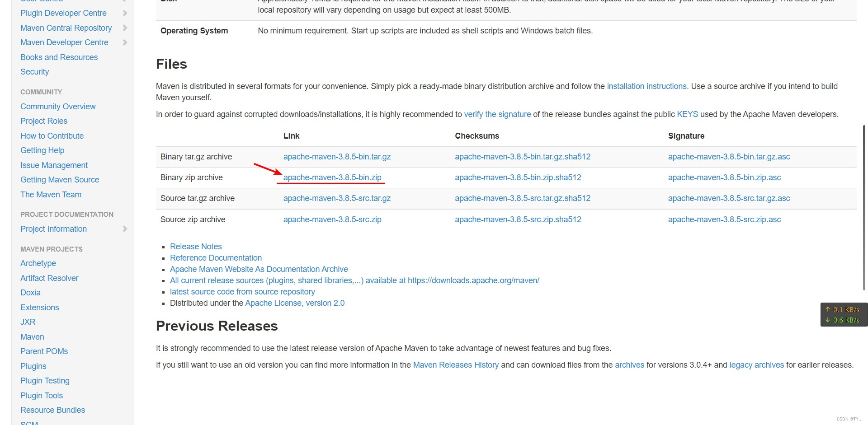Image resolution: width=868 pixels, height=425 pixels.
Task: Open Issue Management link
Action: click(54, 165)
